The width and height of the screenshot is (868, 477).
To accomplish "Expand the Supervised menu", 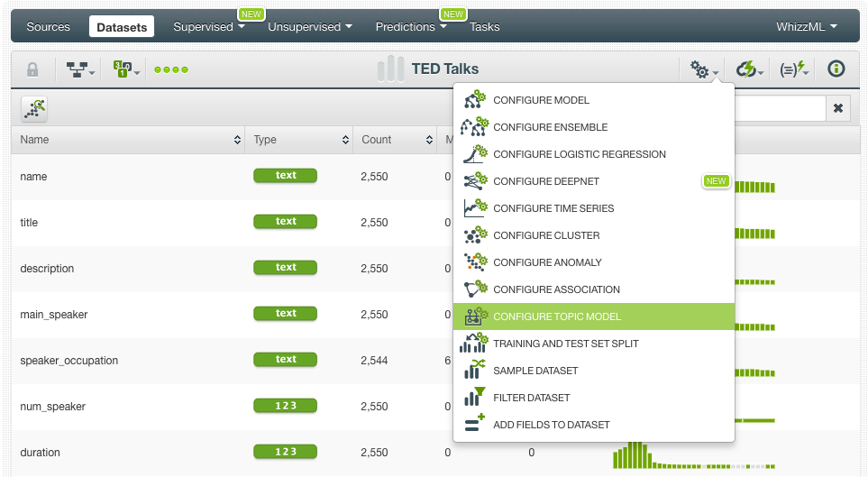I will (209, 27).
